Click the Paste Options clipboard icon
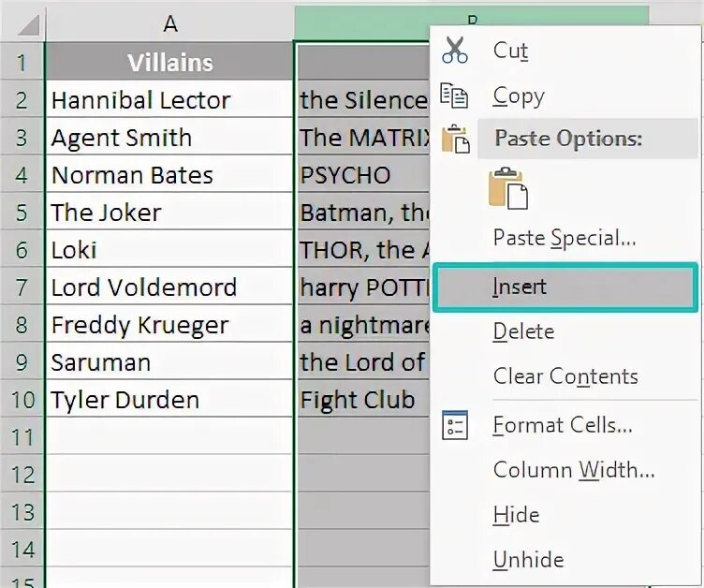 point(455,139)
